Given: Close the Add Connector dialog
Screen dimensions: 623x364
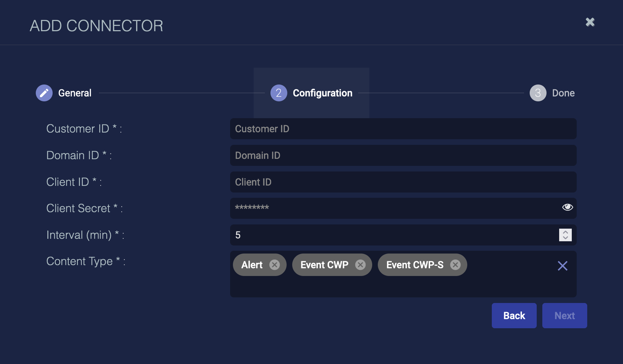Looking at the screenshot, I should point(590,22).
